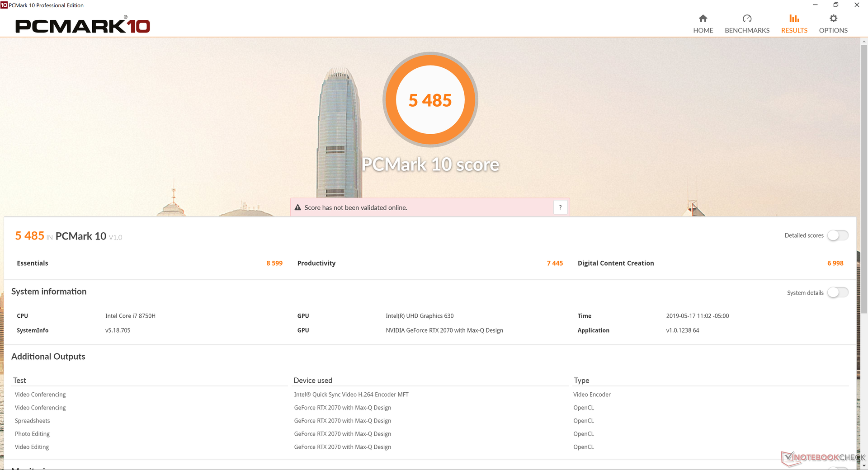Click the scrollbar up arrow
Viewport: 868px width, 470px height.
(x=864, y=41)
